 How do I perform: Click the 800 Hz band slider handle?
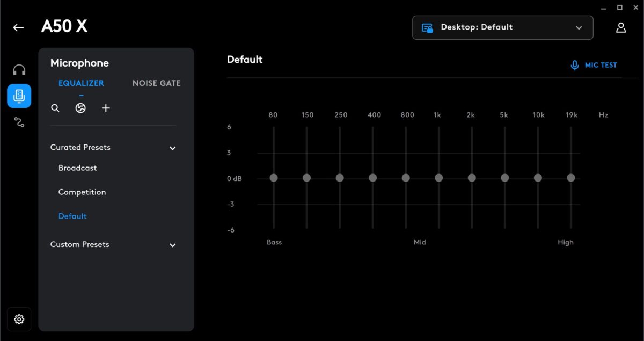click(x=406, y=178)
